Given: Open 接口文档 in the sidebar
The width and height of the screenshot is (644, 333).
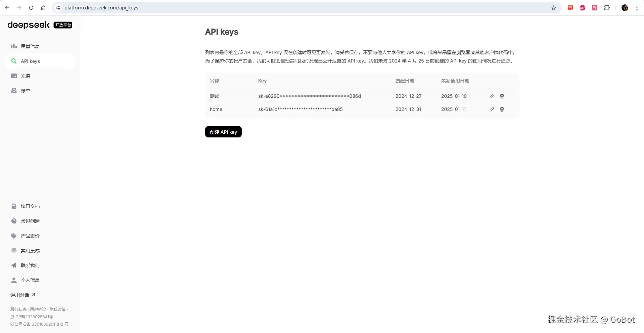Looking at the screenshot, I should click(x=40, y=206).
